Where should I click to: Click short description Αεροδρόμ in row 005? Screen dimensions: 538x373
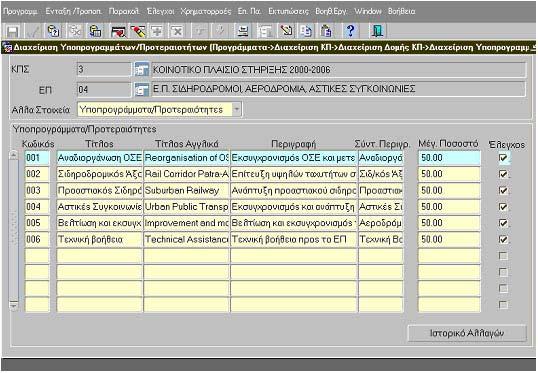[381, 223]
